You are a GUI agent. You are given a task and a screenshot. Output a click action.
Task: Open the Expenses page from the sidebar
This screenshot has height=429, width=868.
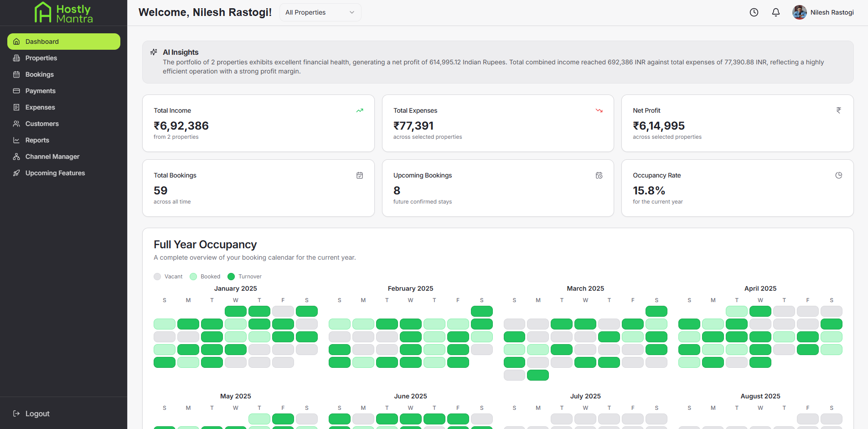point(41,107)
